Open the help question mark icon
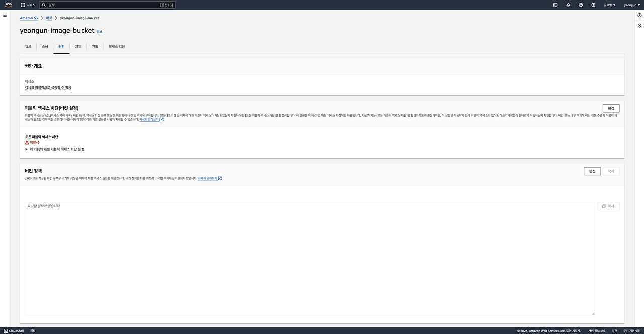The width and height of the screenshot is (644, 334). click(x=581, y=5)
